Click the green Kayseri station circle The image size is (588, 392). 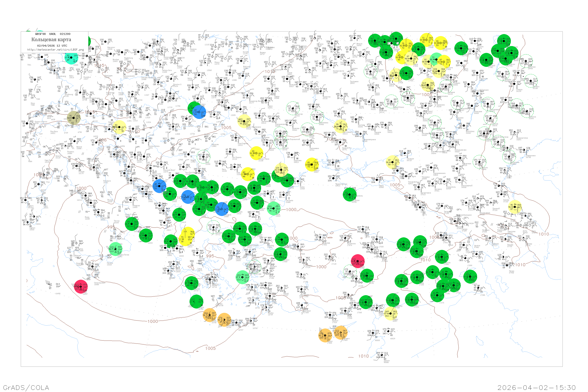(367, 276)
